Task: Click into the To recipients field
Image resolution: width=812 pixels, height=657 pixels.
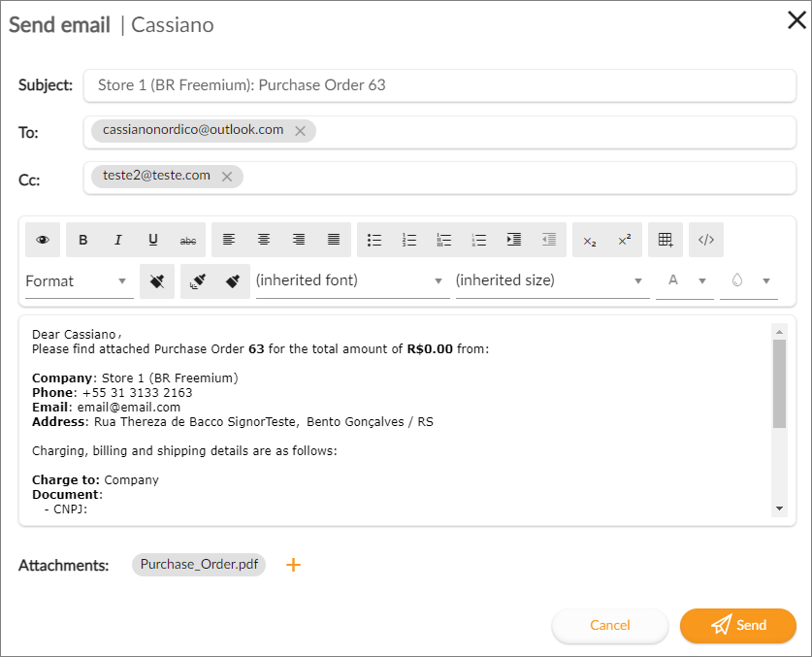Action: pos(439,132)
